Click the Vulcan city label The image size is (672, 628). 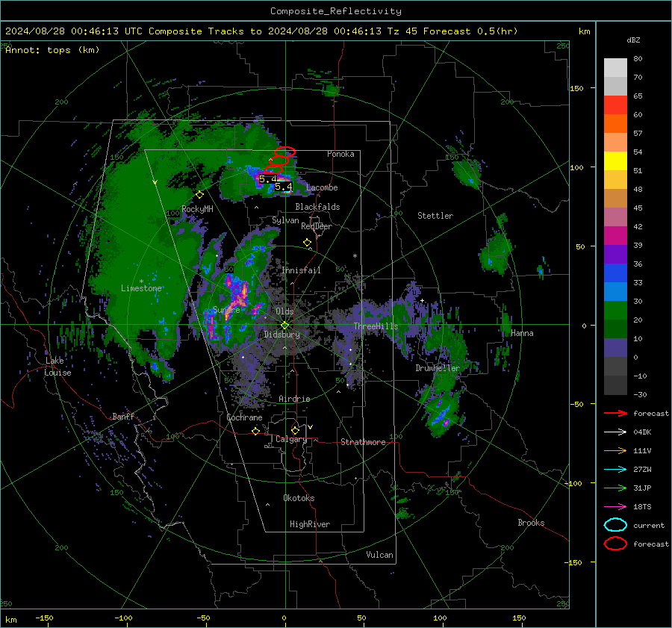pyautogui.click(x=379, y=555)
